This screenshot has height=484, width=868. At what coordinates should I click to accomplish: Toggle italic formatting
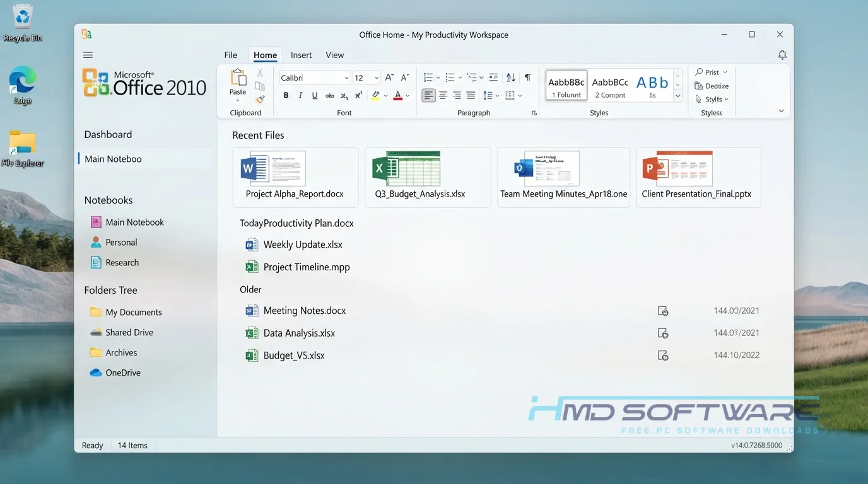(x=300, y=96)
